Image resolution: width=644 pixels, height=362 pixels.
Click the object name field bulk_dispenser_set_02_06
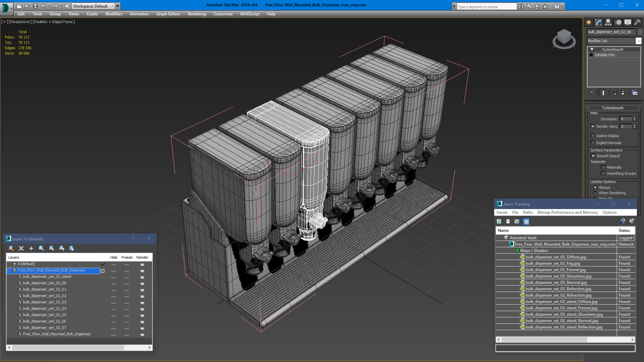click(x=612, y=32)
